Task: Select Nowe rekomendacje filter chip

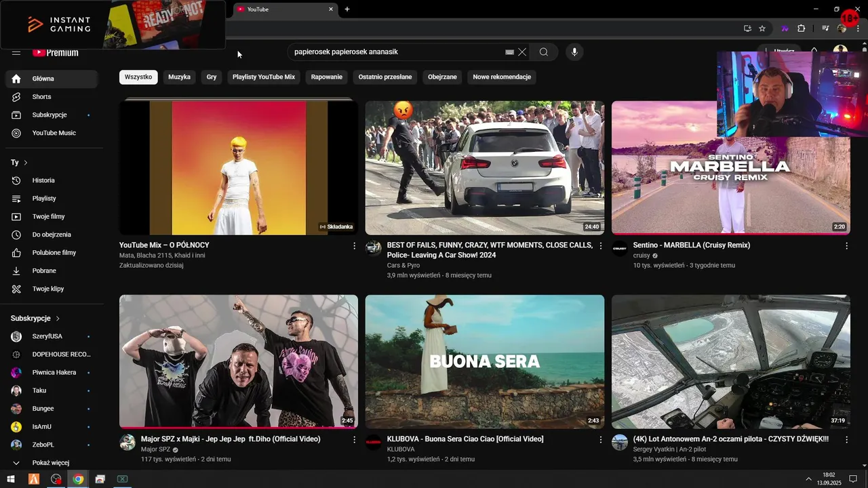Action: click(502, 77)
